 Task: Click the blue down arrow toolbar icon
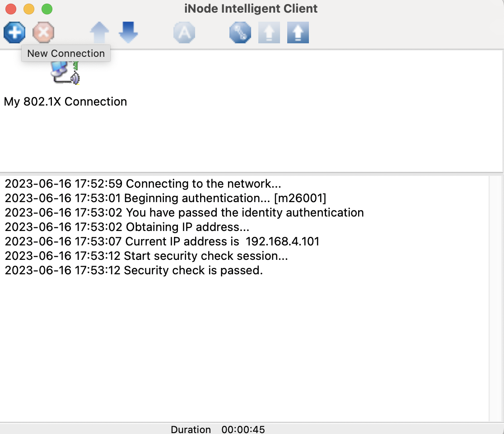tap(128, 32)
